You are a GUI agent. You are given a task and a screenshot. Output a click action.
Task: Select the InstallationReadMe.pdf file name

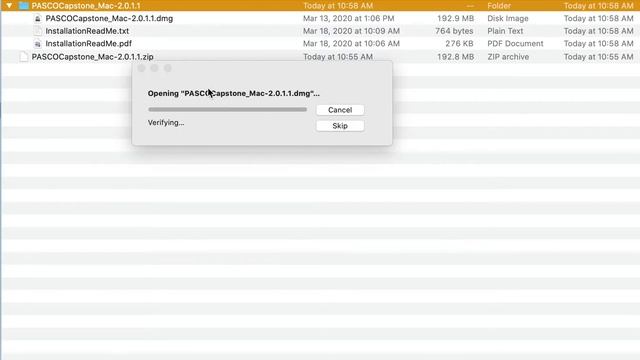pyautogui.click(x=88, y=43)
